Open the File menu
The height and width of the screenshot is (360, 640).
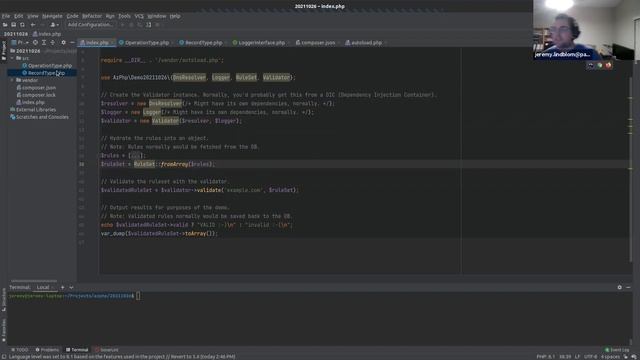[x=6, y=16]
